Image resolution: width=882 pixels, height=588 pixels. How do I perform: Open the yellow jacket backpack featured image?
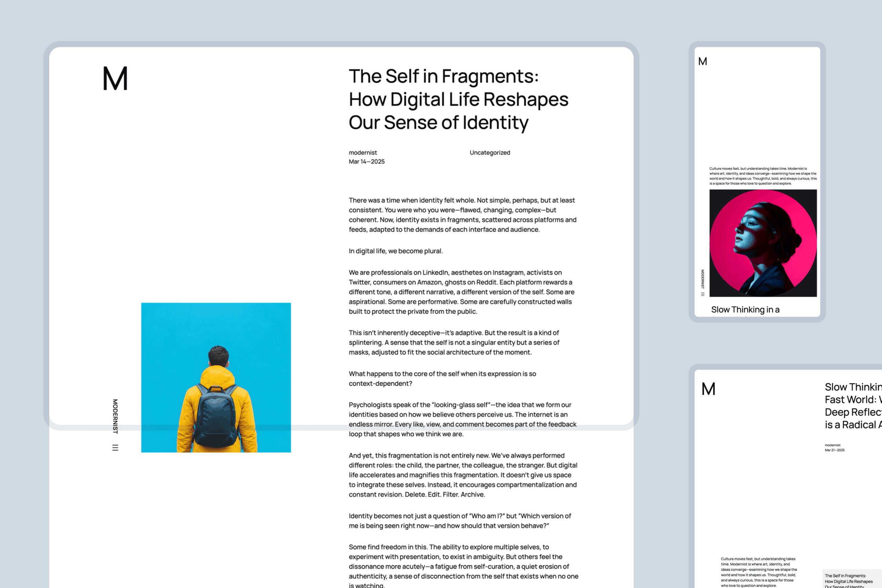[x=216, y=377]
